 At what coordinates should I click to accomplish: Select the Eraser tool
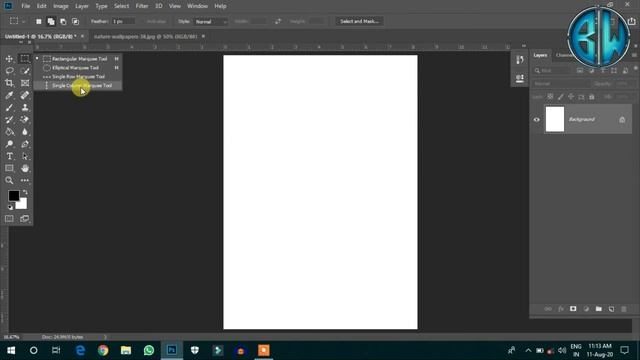point(25,120)
